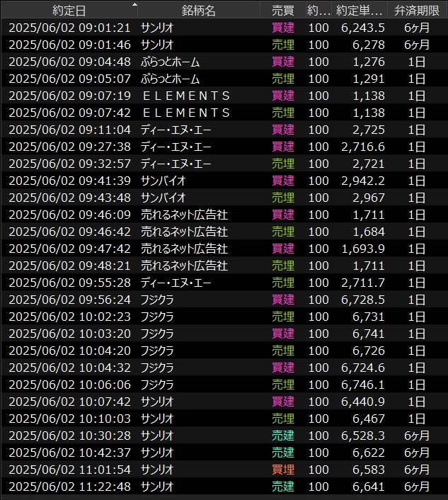
Task: Click the truncated 約… quantity column header
Action: [x=318, y=11]
